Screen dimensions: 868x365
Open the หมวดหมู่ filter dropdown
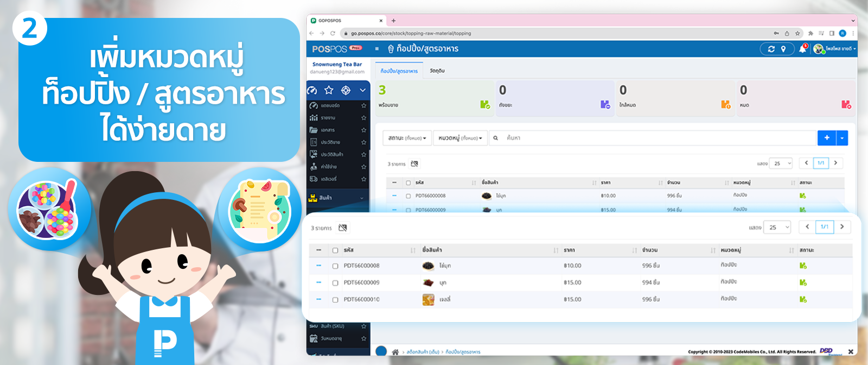460,138
